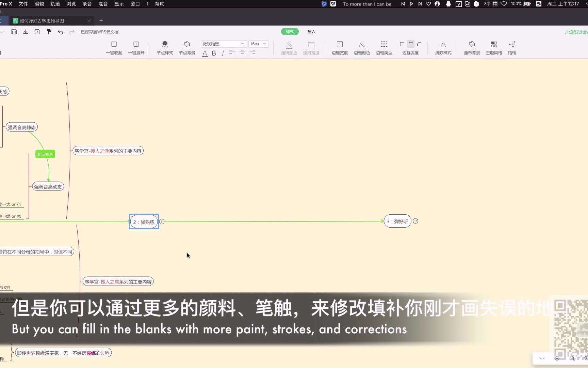Select the format painter tool
588x368 pixels.
click(x=49, y=32)
